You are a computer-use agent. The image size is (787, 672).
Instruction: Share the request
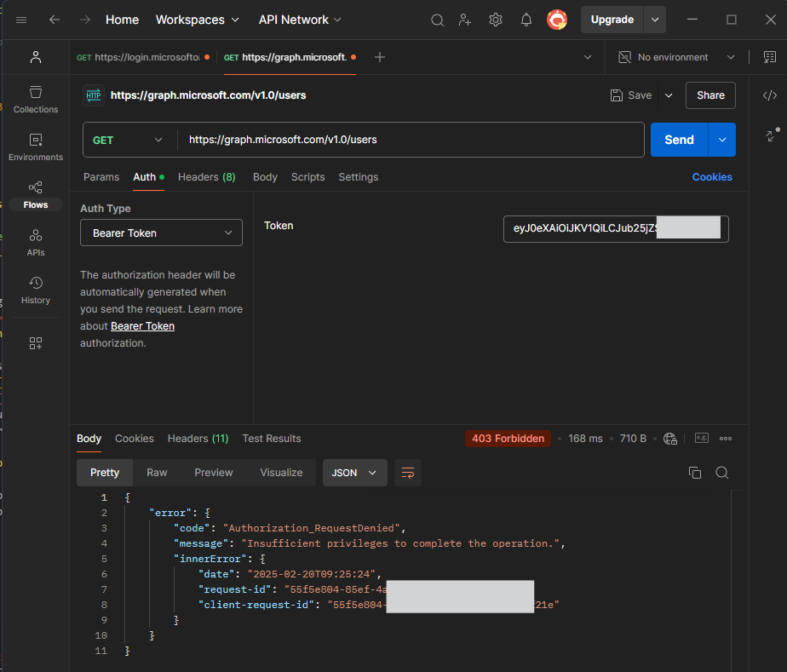point(710,95)
